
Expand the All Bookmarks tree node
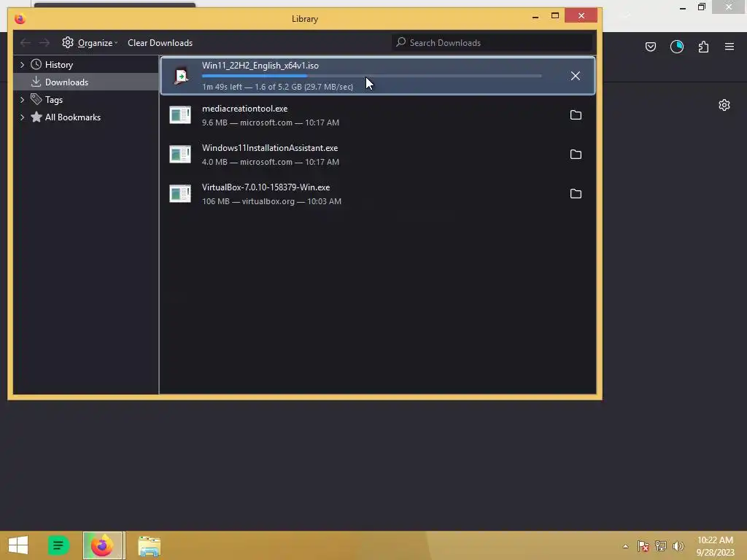tap(22, 117)
